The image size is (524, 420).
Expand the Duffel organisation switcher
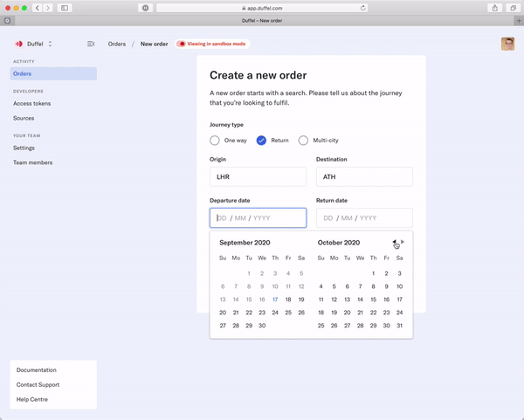tap(50, 44)
